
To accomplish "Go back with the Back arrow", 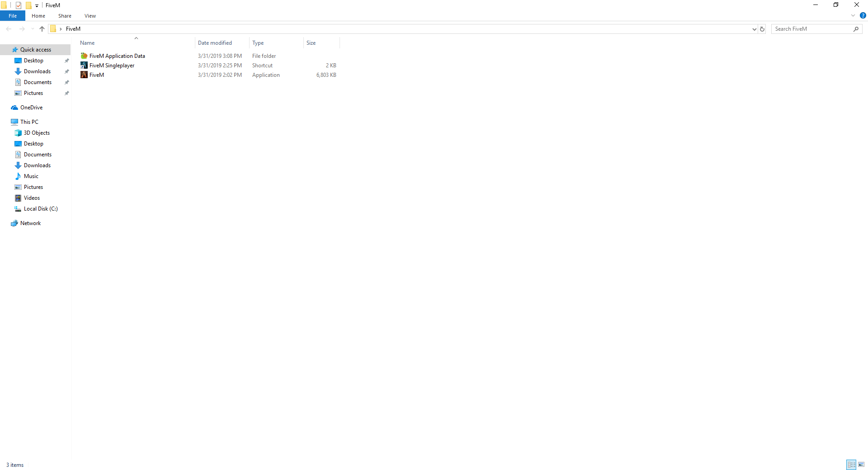I will click(x=9, y=29).
